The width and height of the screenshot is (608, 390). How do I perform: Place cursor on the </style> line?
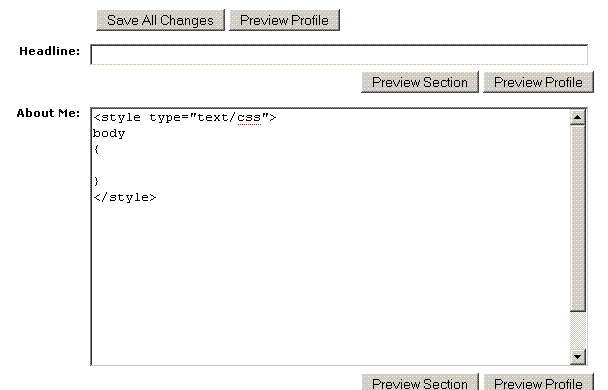[125, 197]
